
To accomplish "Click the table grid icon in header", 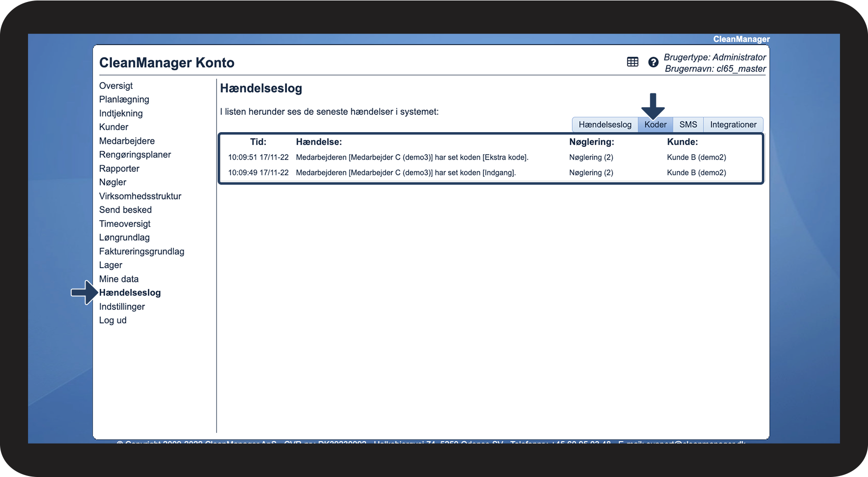I will pyautogui.click(x=633, y=62).
